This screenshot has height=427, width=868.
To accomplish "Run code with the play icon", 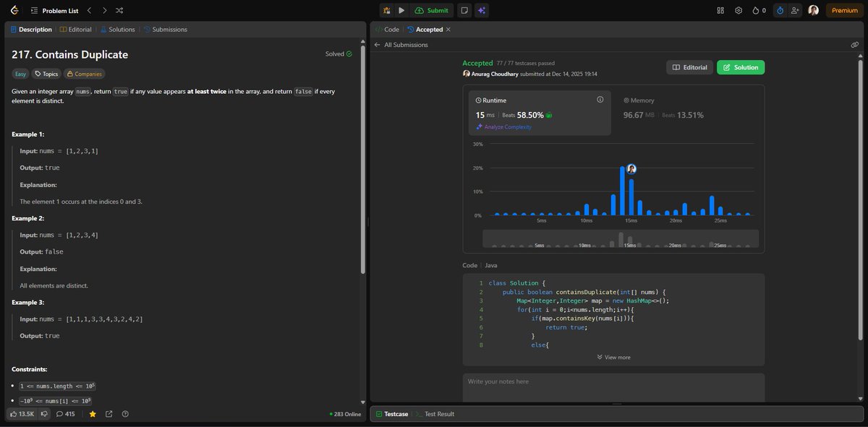I will click(401, 10).
